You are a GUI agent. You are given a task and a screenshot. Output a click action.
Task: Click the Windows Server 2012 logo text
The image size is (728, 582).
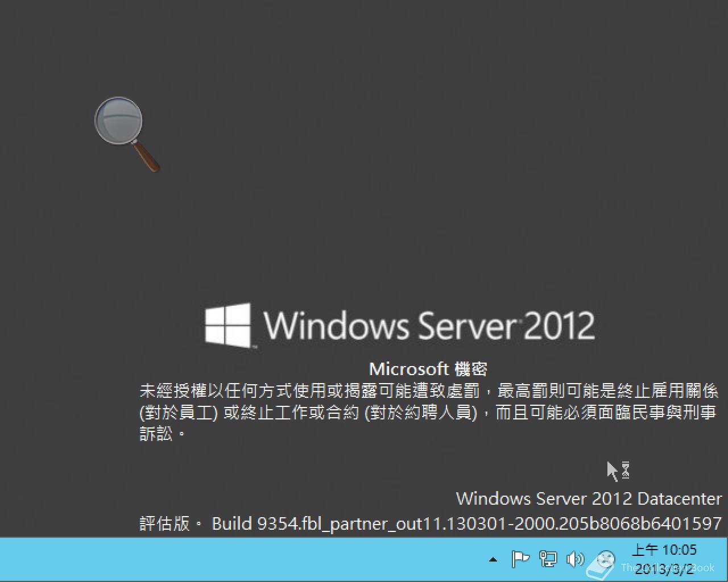point(429,326)
